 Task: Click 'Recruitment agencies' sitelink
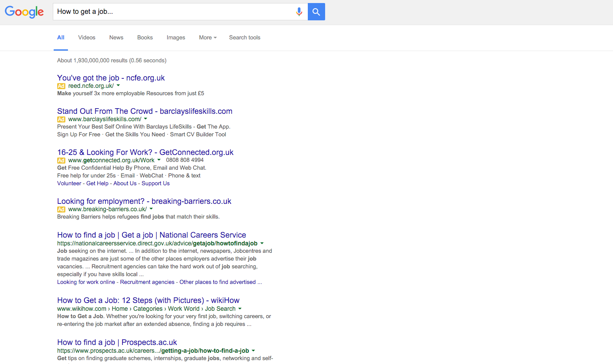[147, 282]
